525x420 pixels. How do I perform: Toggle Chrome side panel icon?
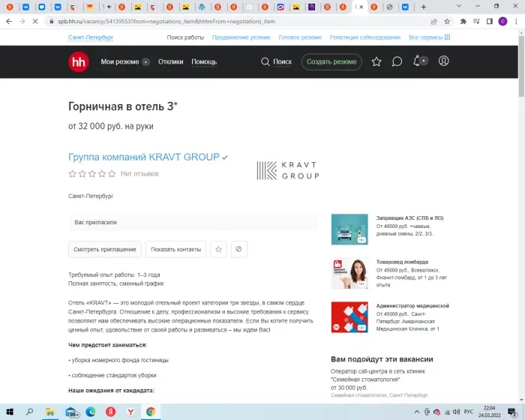pyautogui.click(x=490, y=22)
